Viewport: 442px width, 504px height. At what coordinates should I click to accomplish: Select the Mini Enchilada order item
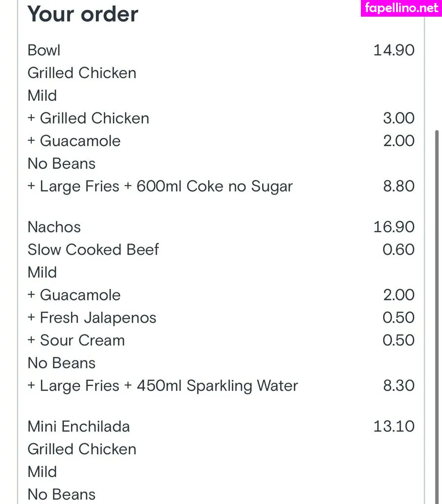(x=79, y=426)
